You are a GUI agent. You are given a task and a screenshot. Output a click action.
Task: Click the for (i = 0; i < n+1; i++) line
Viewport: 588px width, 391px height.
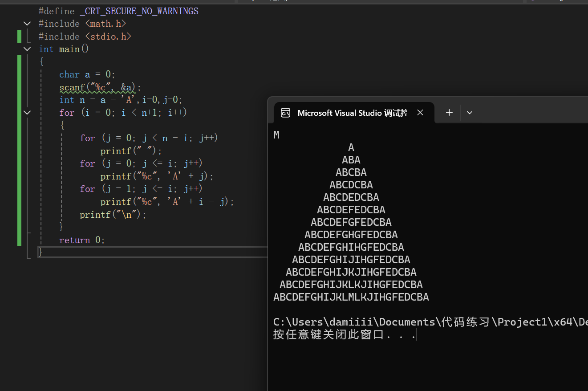pos(123,113)
